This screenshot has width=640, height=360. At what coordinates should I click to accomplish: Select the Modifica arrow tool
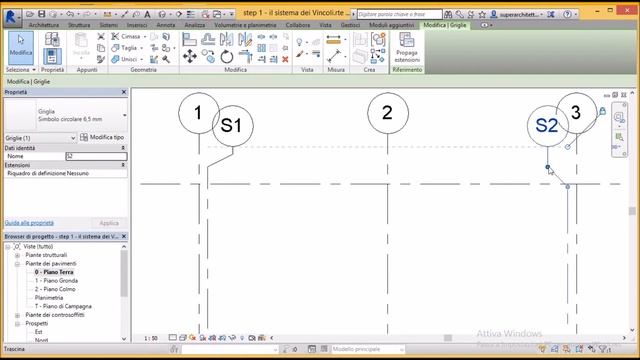point(21,47)
